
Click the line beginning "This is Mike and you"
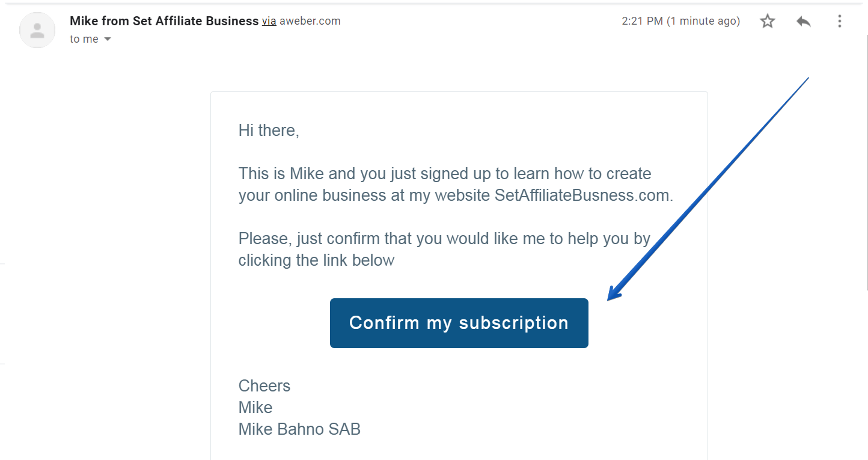point(445,174)
